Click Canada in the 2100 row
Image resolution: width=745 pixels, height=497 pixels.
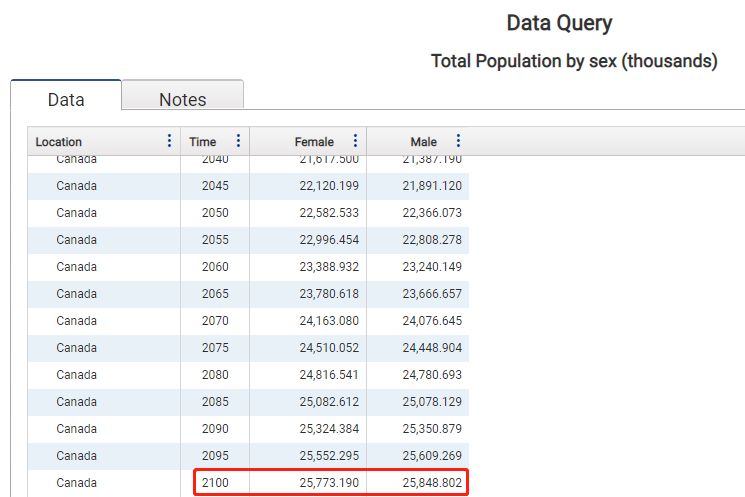[76, 483]
